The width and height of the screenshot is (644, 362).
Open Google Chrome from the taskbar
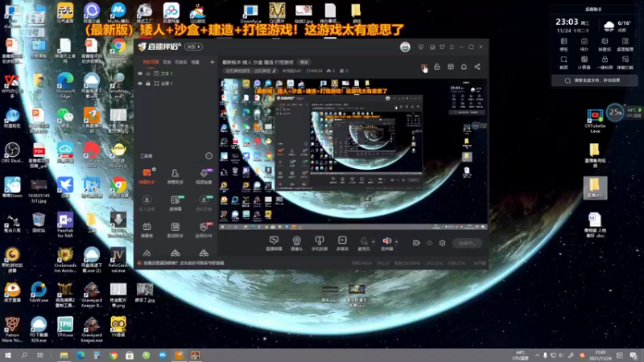[x=114, y=355]
